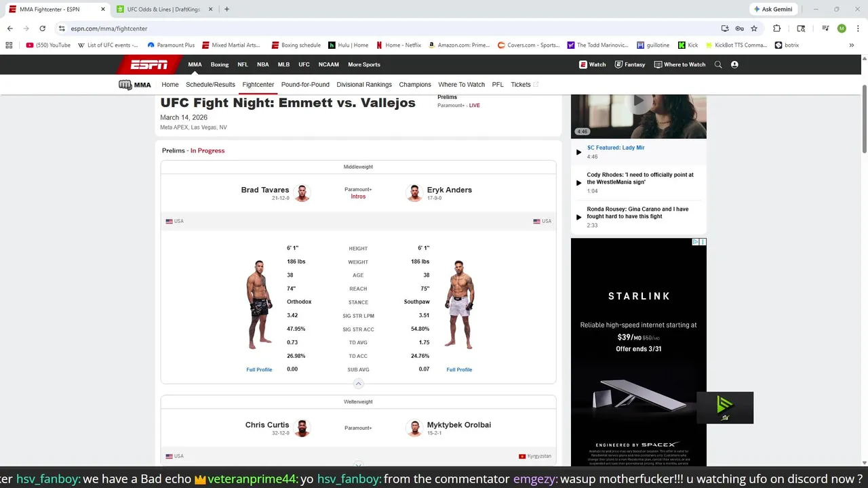Open the ESPN user profile icon
Viewport: 868px width, 488px height.
click(x=734, y=64)
